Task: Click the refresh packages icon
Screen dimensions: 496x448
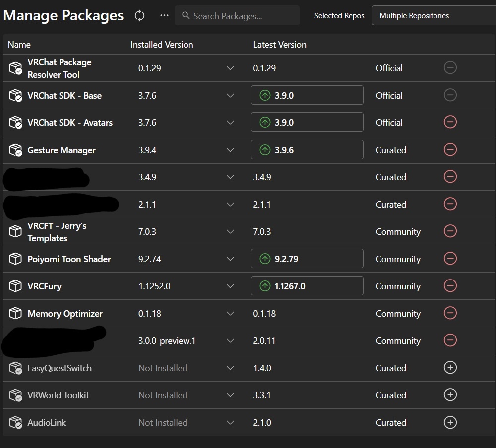Action: pyautogui.click(x=140, y=16)
